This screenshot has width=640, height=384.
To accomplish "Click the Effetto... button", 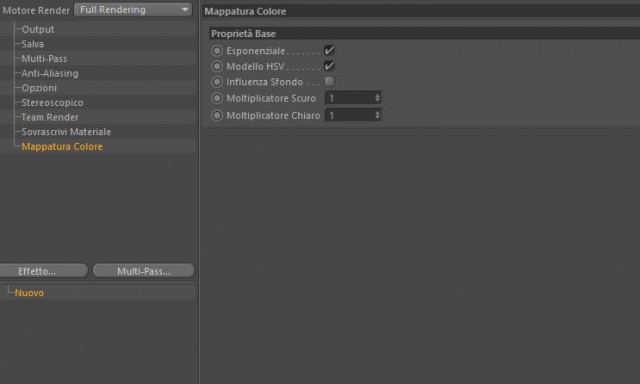I will 43,271.
